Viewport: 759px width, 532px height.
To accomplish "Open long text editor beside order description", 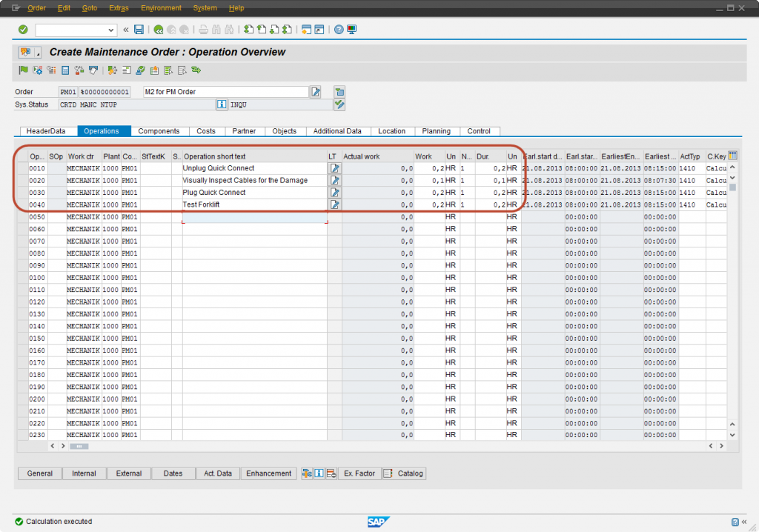I will coord(316,91).
